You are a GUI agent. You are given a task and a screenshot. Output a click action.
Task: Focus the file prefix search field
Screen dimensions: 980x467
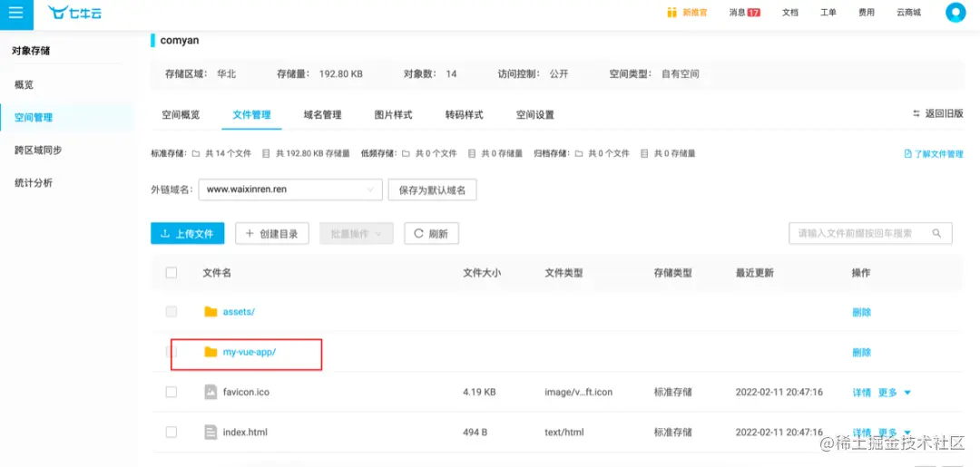(x=870, y=233)
